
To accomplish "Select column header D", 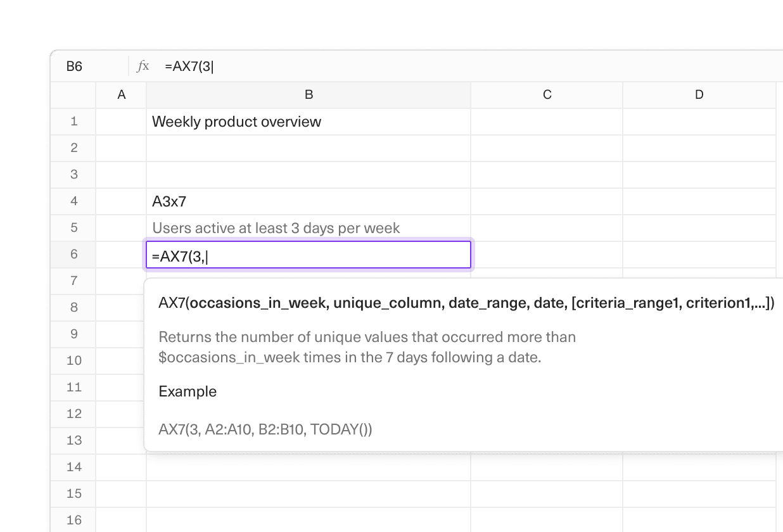I will [699, 94].
